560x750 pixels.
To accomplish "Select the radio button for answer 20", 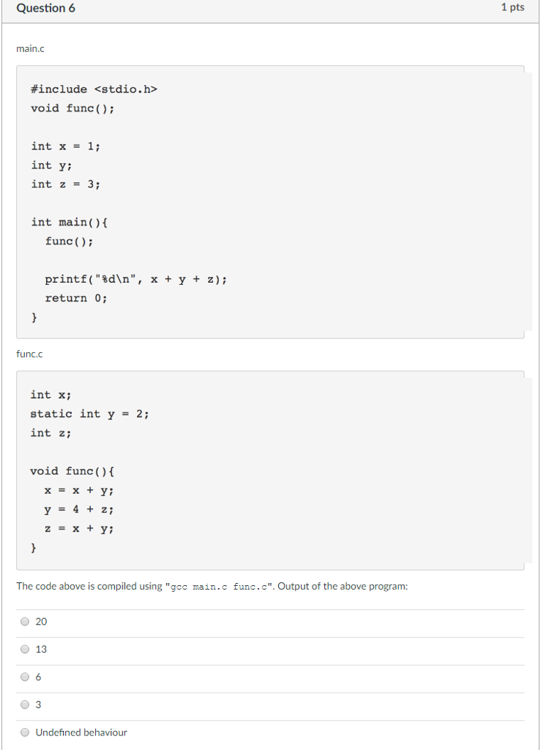I will point(25,621).
